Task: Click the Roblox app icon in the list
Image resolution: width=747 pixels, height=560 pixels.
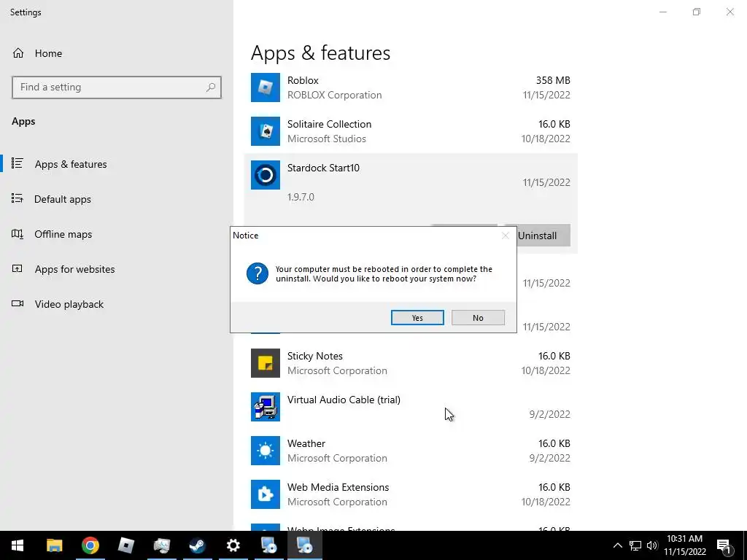Action: coord(266,87)
